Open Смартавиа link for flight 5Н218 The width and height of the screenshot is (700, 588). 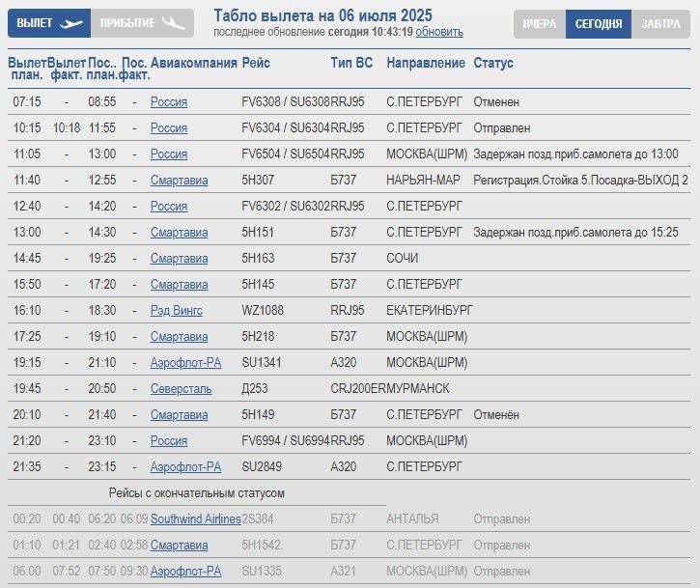point(179,337)
